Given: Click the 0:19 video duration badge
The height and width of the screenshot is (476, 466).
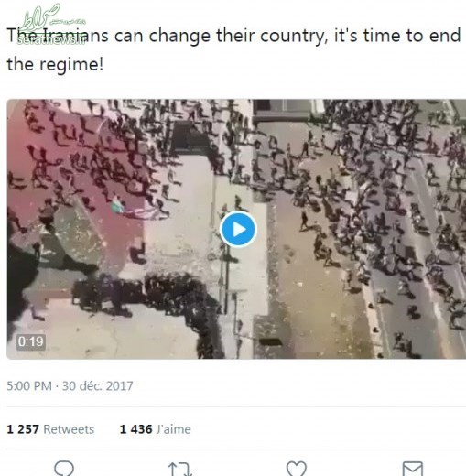Looking at the screenshot, I should (x=30, y=341).
